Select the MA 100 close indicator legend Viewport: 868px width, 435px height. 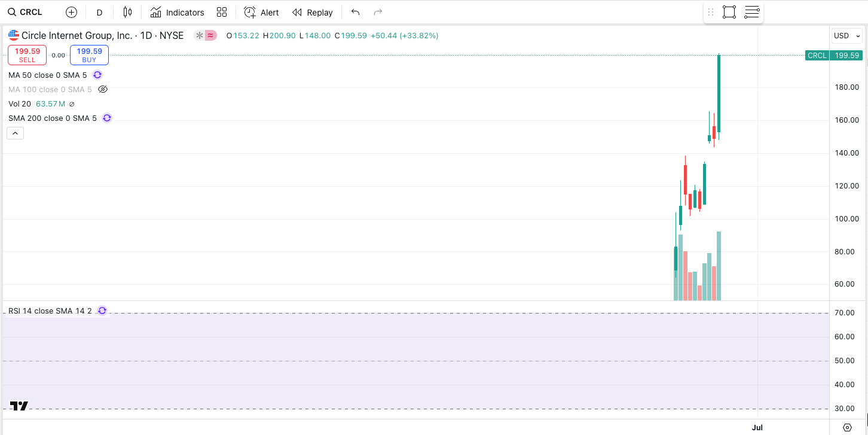point(50,89)
